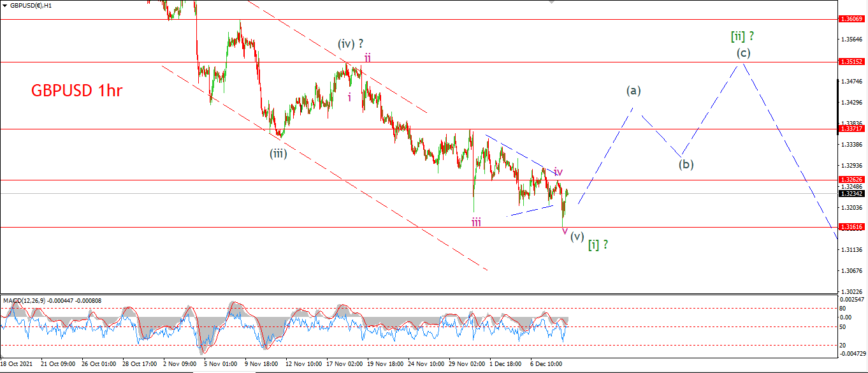This screenshot has height=373, width=868.
Task: Click the (b) projection wave label
Action: pyautogui.click(x=686, y=165)
